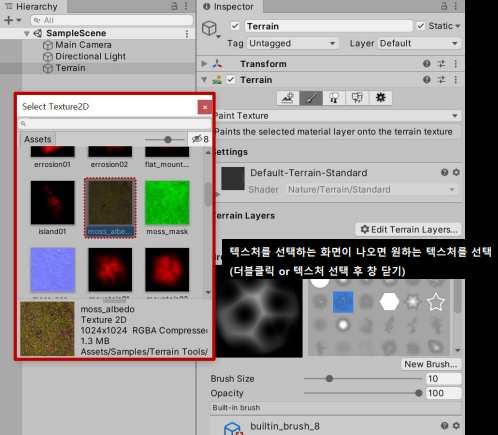Click Edit Terrain Layers button
498x435 pixels.
tap(409, 230)
